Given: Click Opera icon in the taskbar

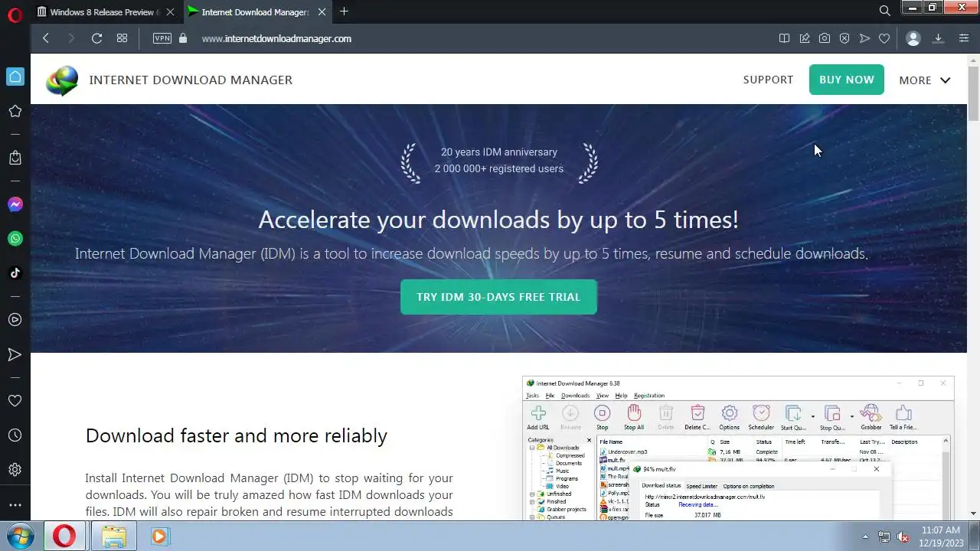Looking at the screenshot, I should (64, 536).
